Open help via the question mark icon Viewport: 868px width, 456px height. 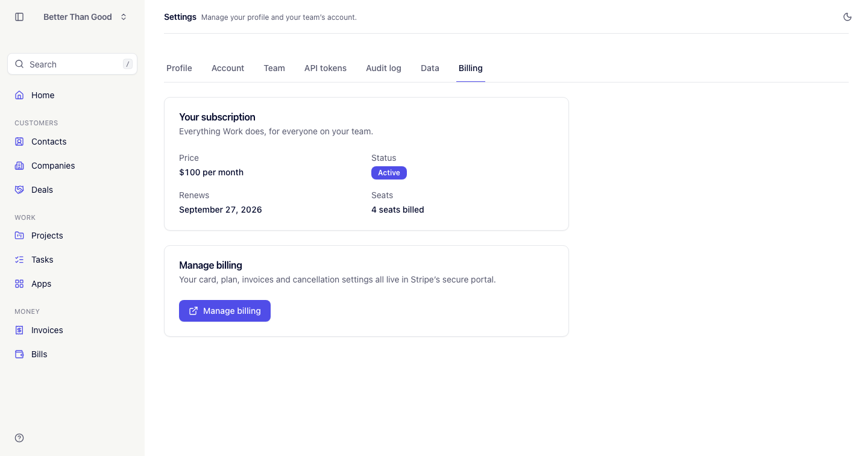coord(19,438)
